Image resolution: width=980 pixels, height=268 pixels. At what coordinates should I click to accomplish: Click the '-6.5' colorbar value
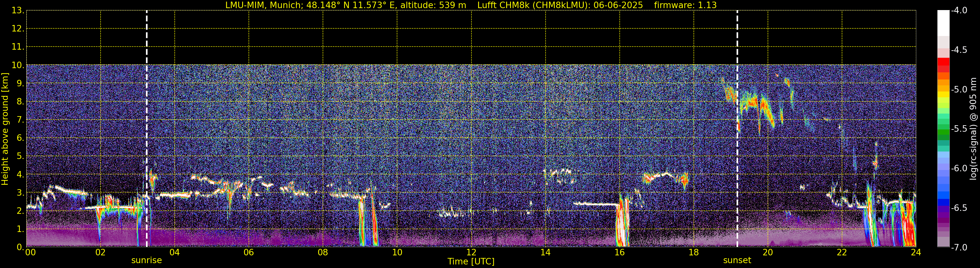coord(959,208)
